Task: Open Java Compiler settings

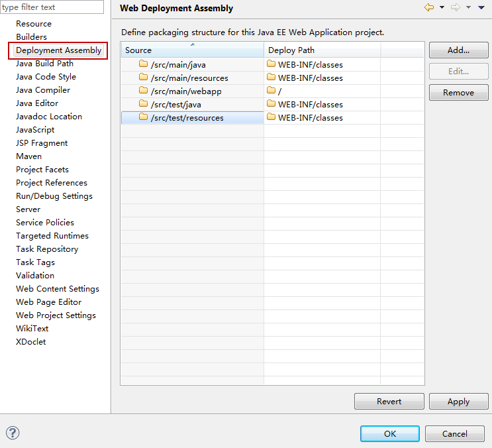Action: click(x=43, y=89)
